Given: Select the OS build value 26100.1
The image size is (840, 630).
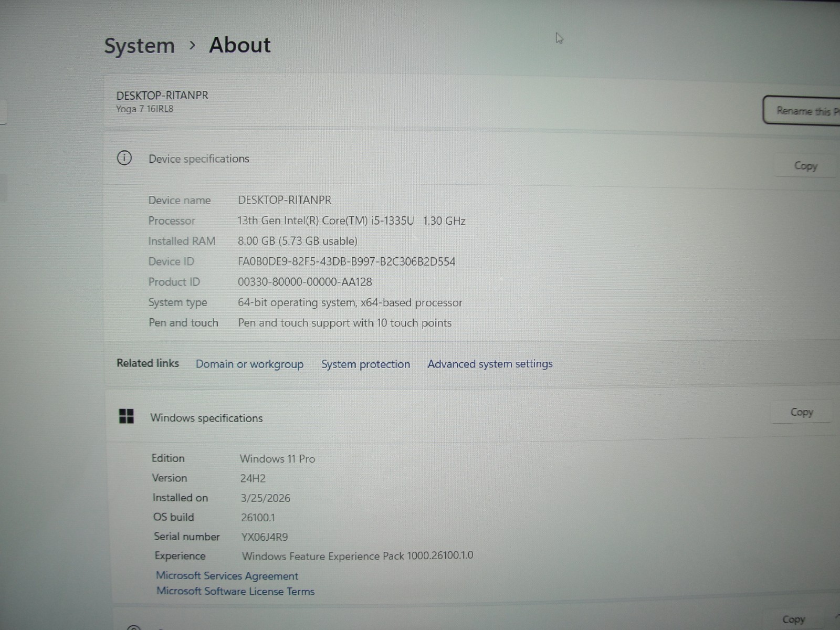Looking at the screenshot, I should point(258,518).
